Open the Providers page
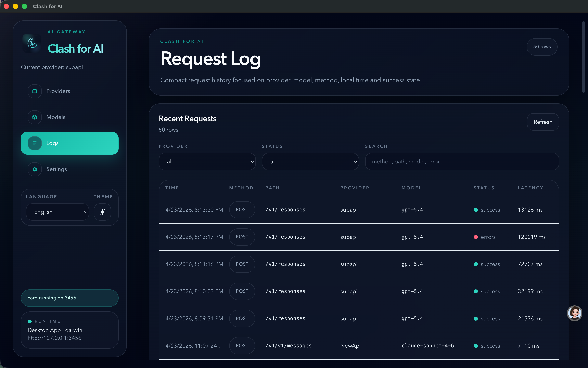Screen dimensions: 588x368 coord(70,91)
